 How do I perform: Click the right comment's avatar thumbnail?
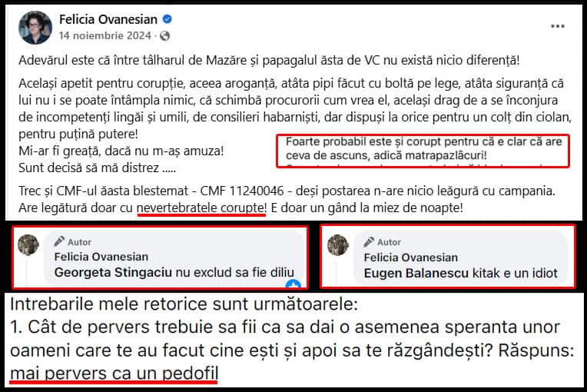[338, 245]
